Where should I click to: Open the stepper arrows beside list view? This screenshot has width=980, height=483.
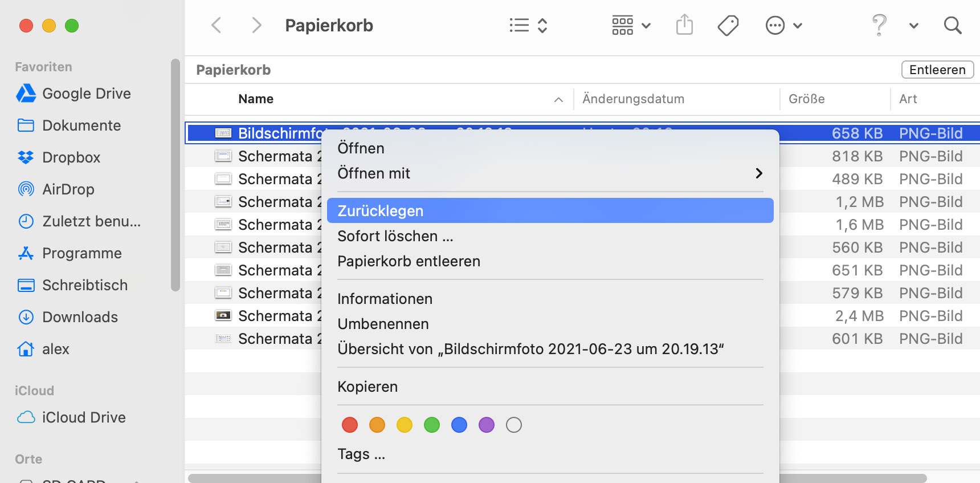point(542,25)
